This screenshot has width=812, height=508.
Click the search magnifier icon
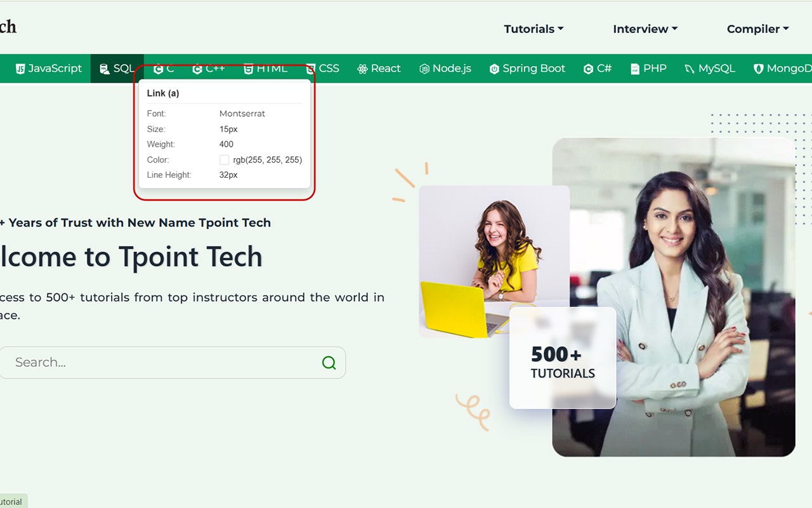329,363
